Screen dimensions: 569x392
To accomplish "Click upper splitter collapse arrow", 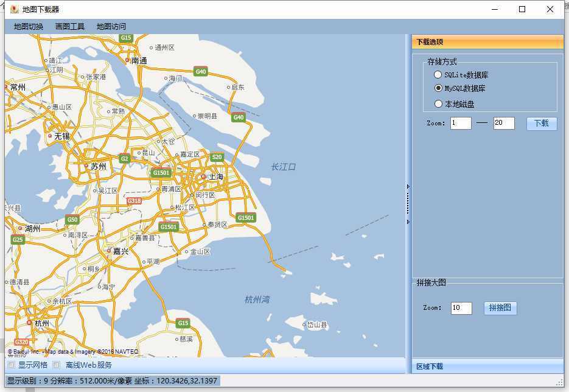I will point(408,186).
